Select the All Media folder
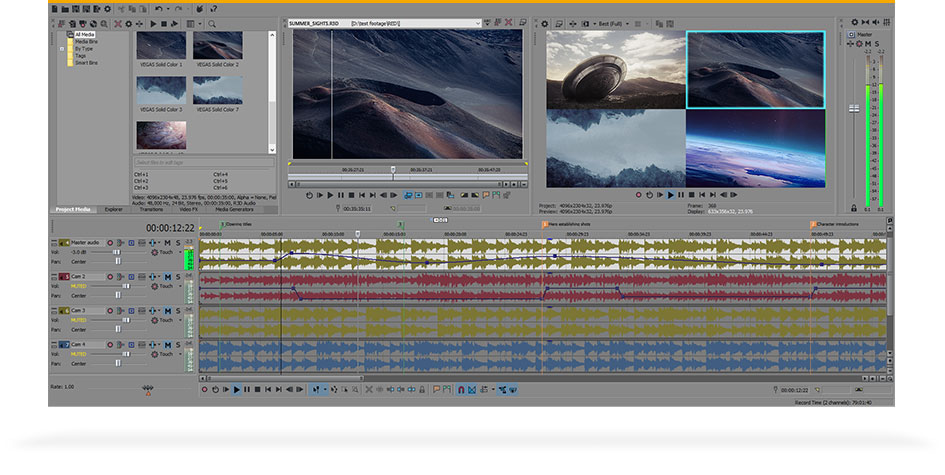This screenshot has height=475, width=945. (x=84, y=33)
